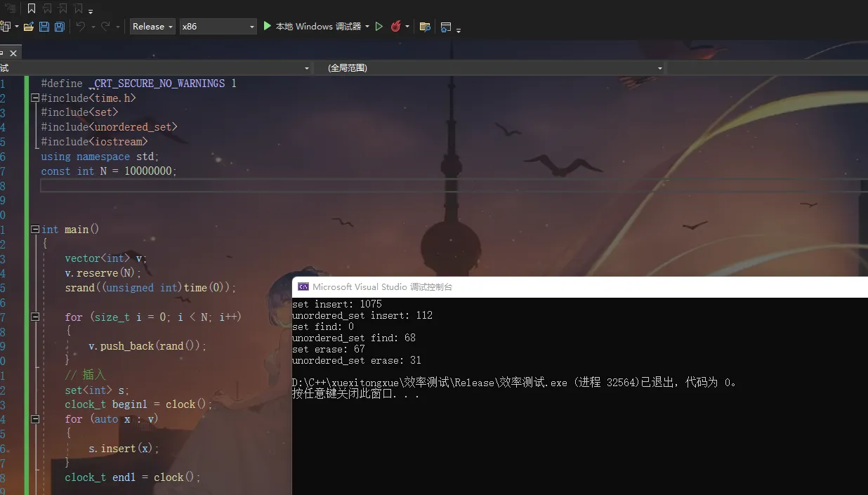The width and height of the screenshot is (868, 495).
Task: Collapse the for auto x loop
Action: point(35,419)
